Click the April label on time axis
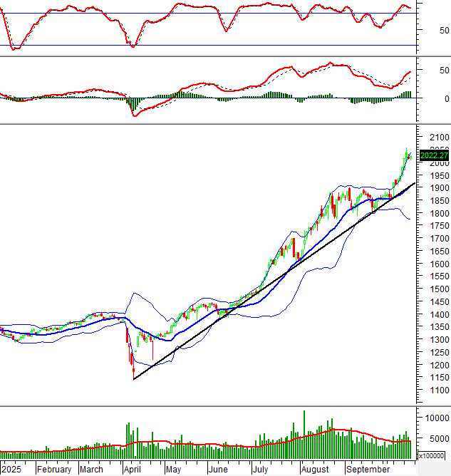Viewport: 451px width, 476px height. click(x=132, y=470)
